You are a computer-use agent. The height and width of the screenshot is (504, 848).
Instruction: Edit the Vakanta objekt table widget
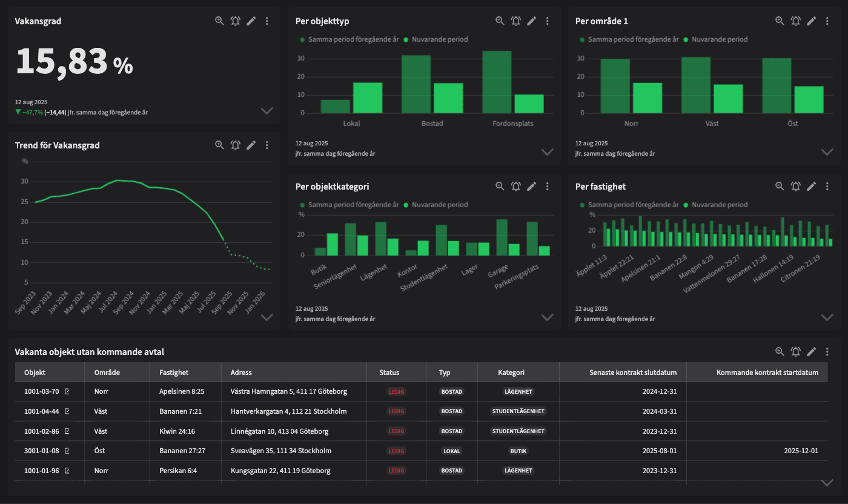[x=812, y=351]
